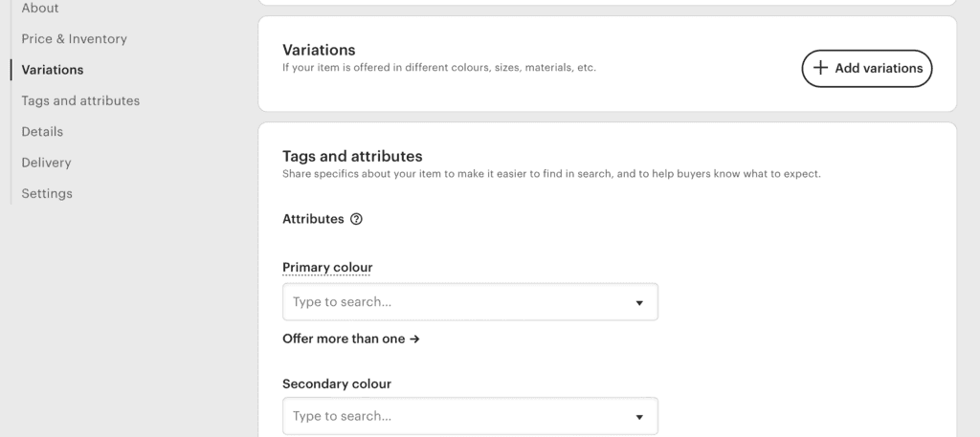Open Price & Inventory section
The width and height of the screenshot is (980, 437).
[x=74, y=39]
